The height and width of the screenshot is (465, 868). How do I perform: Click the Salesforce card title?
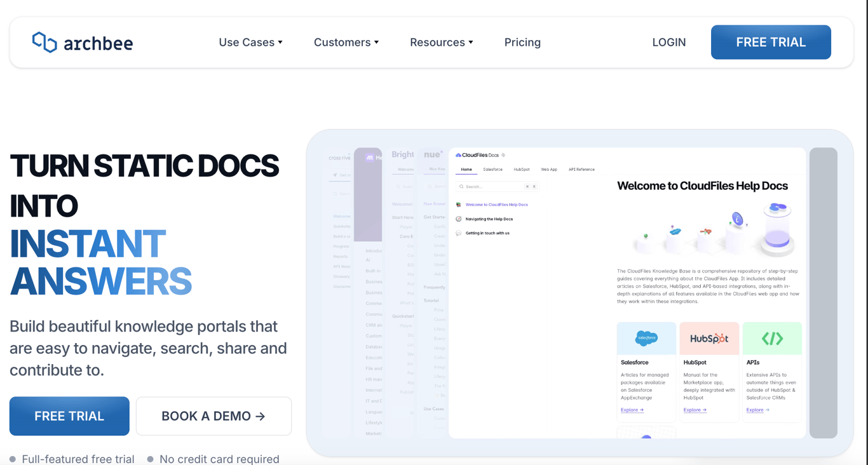pyautogui.click(x=635, y=363)
